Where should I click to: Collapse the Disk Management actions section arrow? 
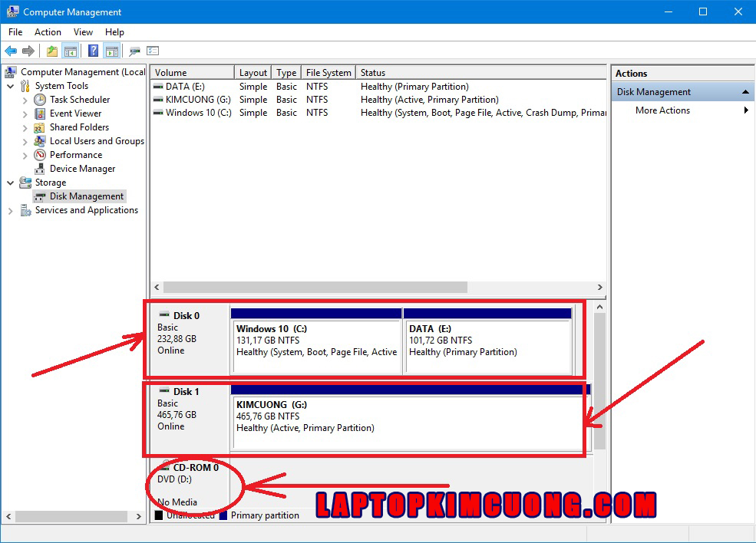[x=745, y=91]
